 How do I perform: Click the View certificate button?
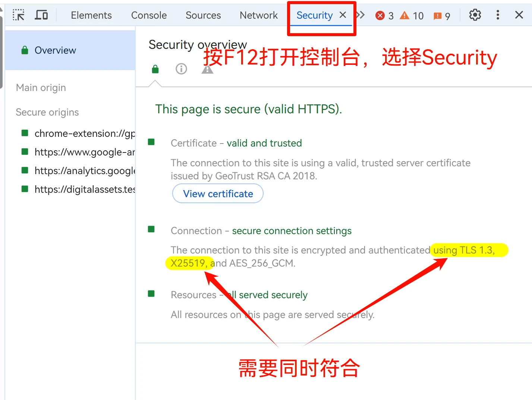point(218,194)
